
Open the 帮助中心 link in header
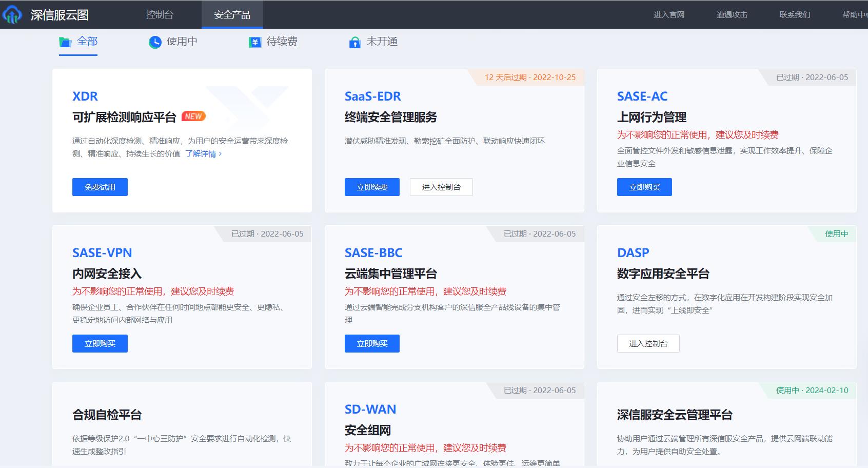(855, 15)
